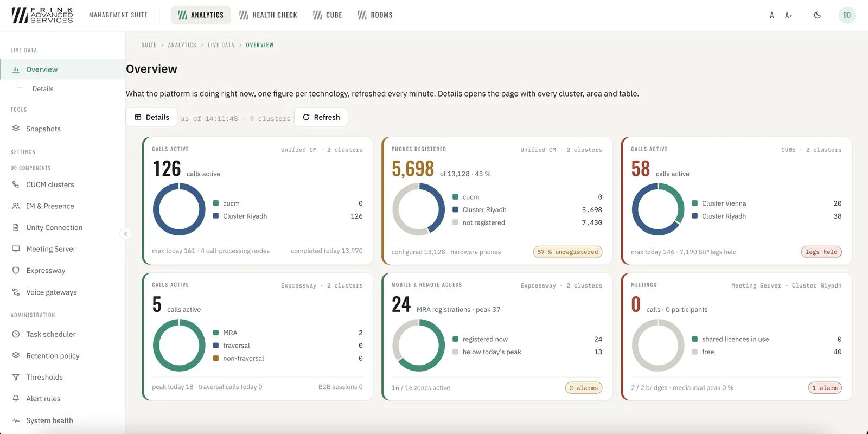Click 'completed today 13,970' text
The height and width of the screenshot is (434, 868).
pyautogui.click(x=327, y=251)
